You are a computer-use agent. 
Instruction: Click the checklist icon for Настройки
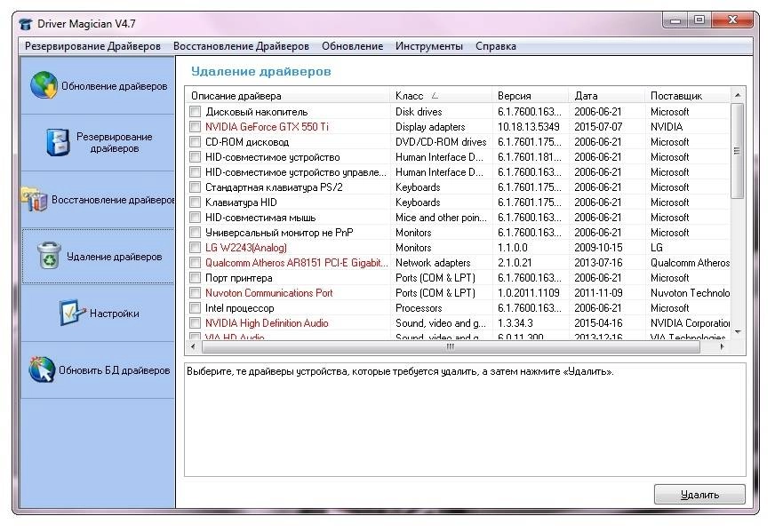click(72, 313)
